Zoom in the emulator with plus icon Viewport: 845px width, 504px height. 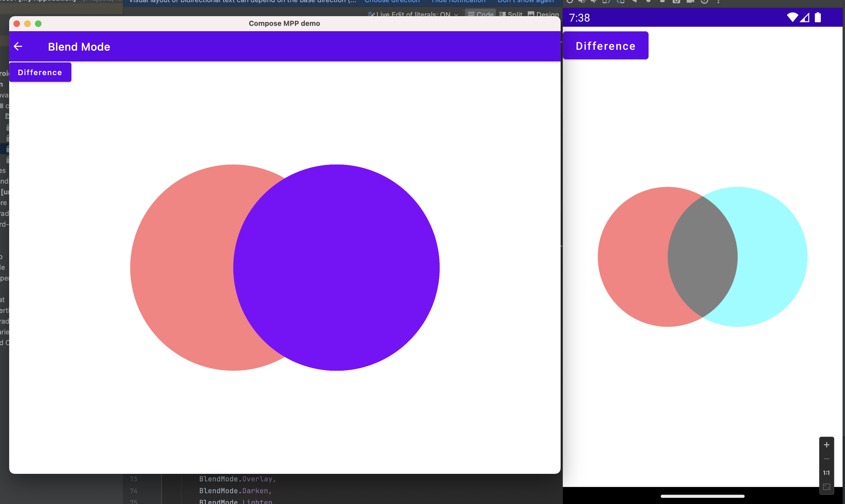coord(826,445)
